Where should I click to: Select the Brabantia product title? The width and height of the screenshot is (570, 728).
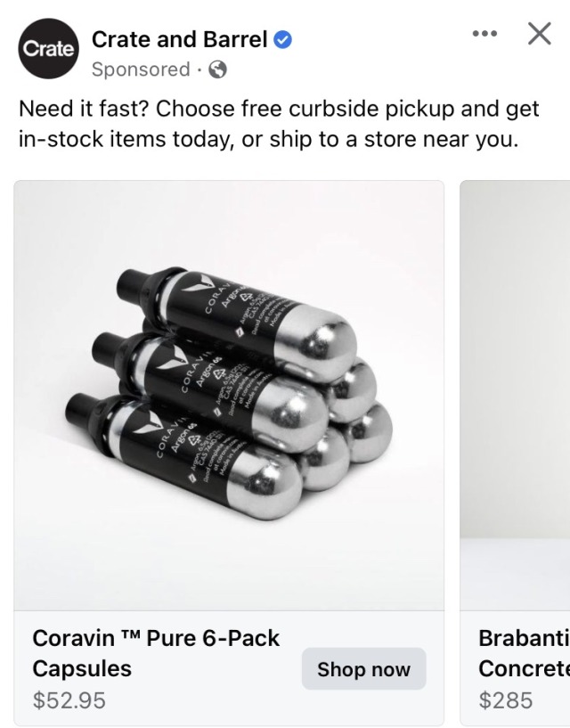[x=524, y=638]
